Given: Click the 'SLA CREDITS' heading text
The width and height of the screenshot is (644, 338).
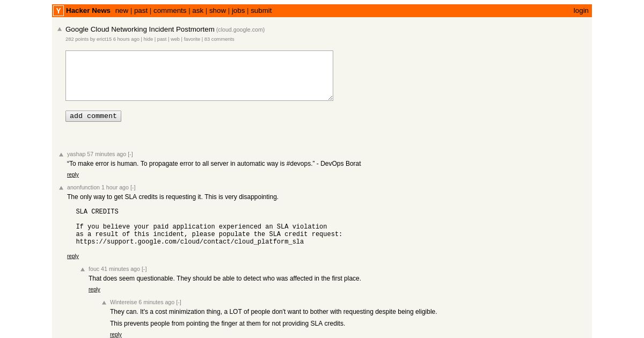Looking at the screenshot, I should [x=97, y=212].
